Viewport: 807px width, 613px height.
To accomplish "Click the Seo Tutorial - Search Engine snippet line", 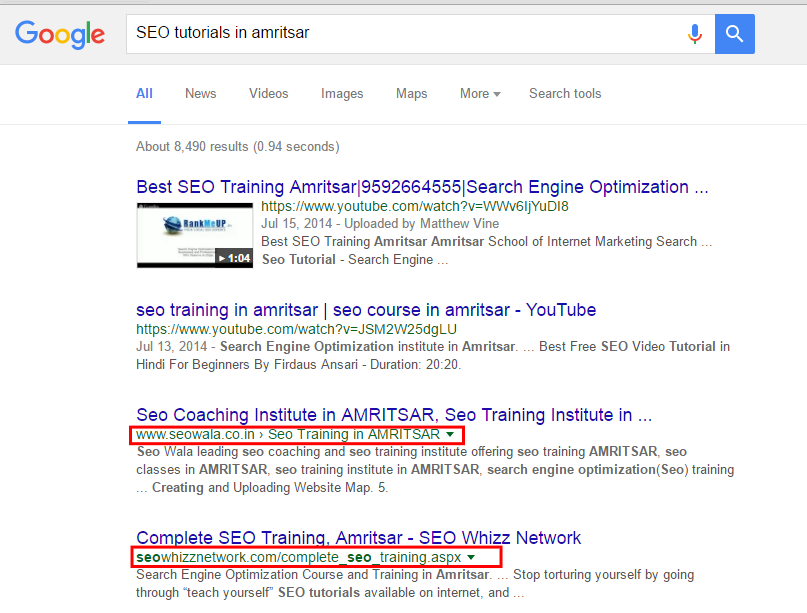I will coord(355,259).
